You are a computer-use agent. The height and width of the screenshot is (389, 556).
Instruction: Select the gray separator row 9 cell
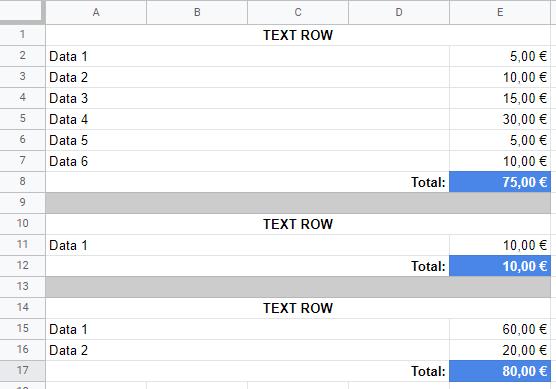tap(298, 203)
